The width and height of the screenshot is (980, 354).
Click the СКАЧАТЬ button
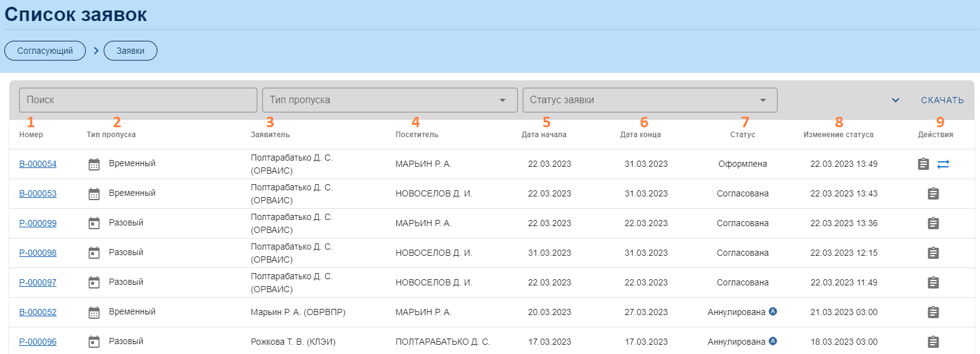click(942, 100)
